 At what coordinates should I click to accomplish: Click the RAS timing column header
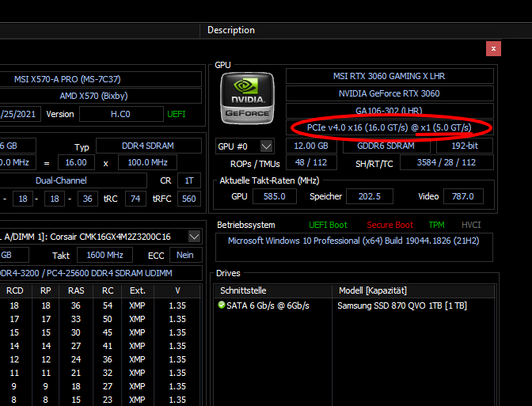point(76,290)
